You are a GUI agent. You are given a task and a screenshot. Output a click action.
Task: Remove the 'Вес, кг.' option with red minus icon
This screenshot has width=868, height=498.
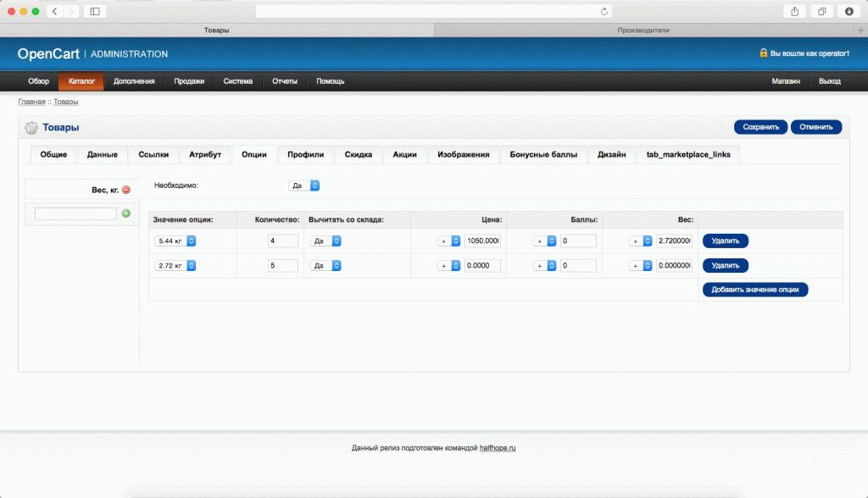(126, 190)
